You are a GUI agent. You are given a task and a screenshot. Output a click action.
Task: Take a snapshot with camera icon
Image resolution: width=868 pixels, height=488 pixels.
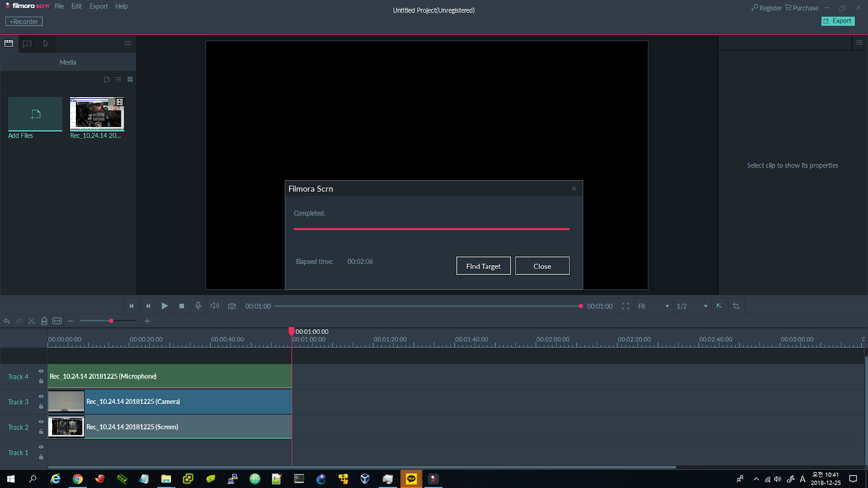232,306
